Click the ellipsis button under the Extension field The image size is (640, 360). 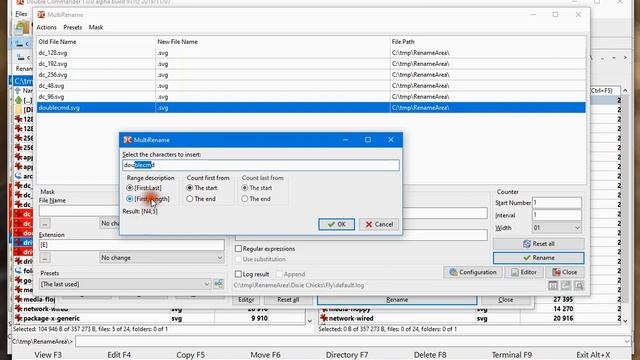[45, 258]
